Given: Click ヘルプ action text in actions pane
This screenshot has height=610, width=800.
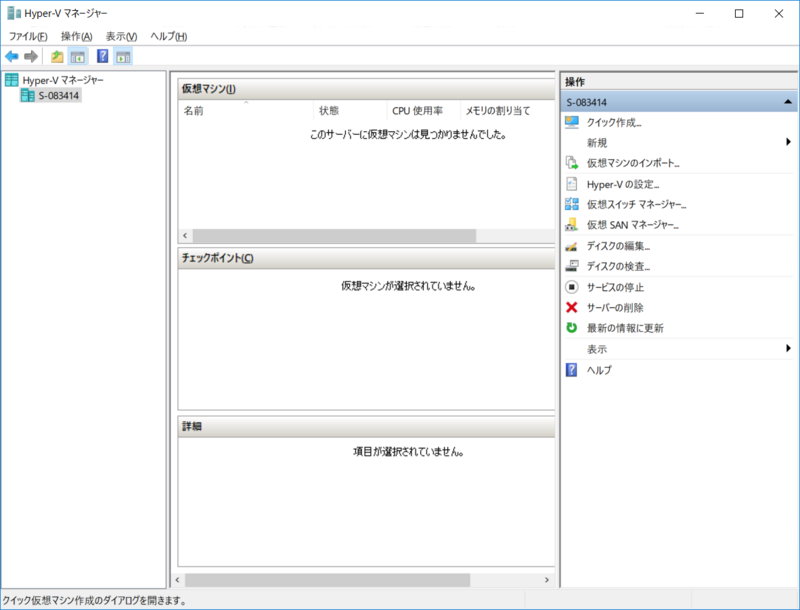Looking at the screenshot, I should pyautogui.click(x=599, y=370).
